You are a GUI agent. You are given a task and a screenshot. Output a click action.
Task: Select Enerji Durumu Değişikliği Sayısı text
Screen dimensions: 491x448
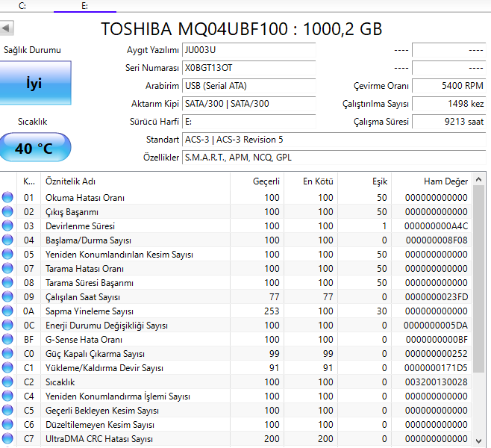(107, 326)
